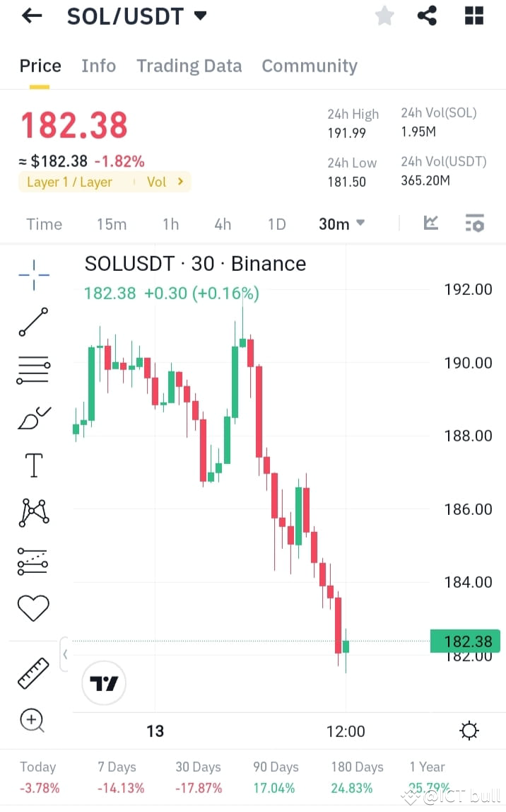
Task: Select the 1h timeframe tab
Action: coord(170,224)
